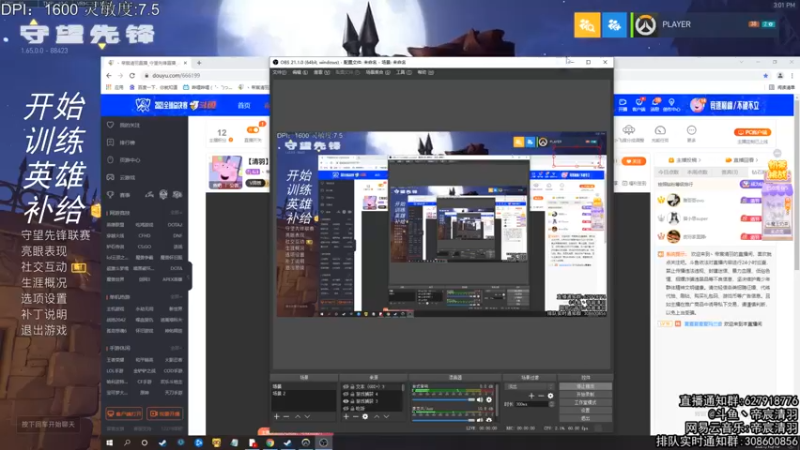Collapse side panel with round gray button
Image resolution: width=800 pixels, height=450 pixels.
pyautogui.click(x=777, y=153)
